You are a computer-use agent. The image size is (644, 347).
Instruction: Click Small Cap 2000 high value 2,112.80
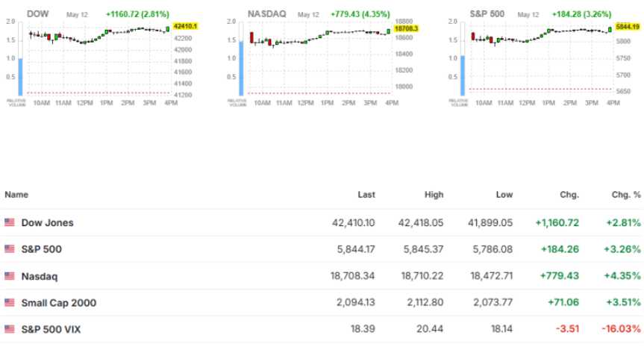(x=425, y=303)
